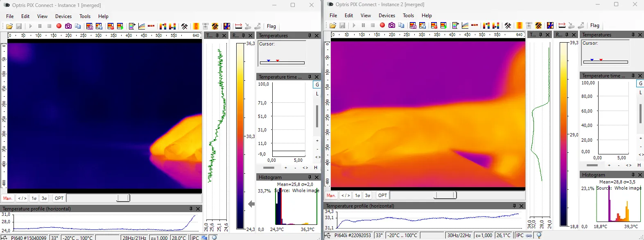The width and height of the screenshot is (644, 240).
Task: Take a snapshot with Instance 1 camera icon
Action: tap(68, 26)
